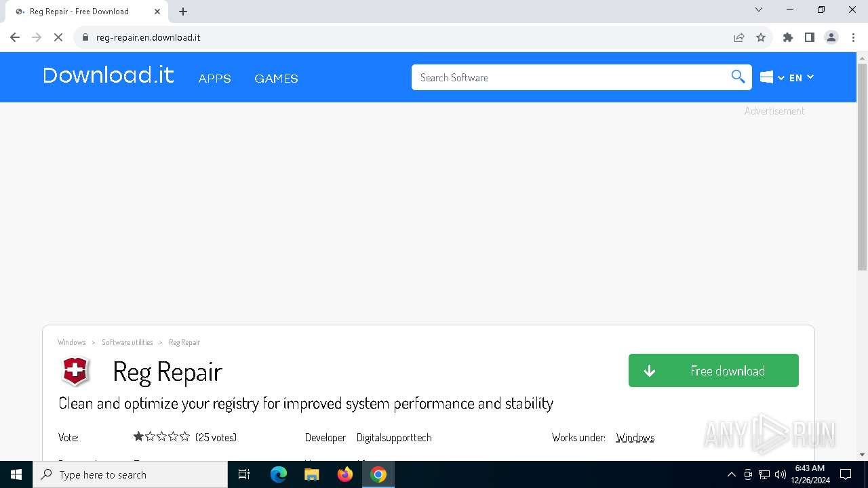
Task: Stop loading the page
Action: click(x=58, y=37)
